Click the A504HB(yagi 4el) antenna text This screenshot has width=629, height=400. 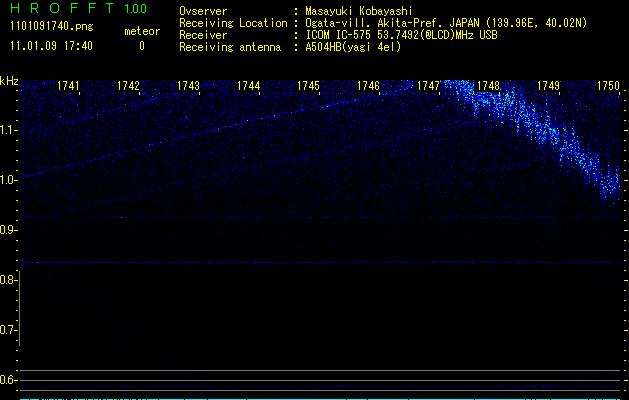pyautogui.click(x=353, y=47)
